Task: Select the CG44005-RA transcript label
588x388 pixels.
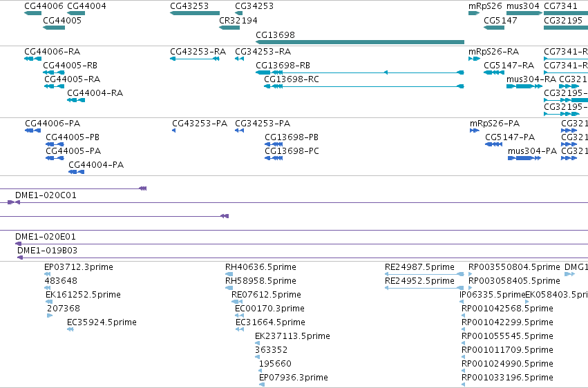Action: (73, 79)
